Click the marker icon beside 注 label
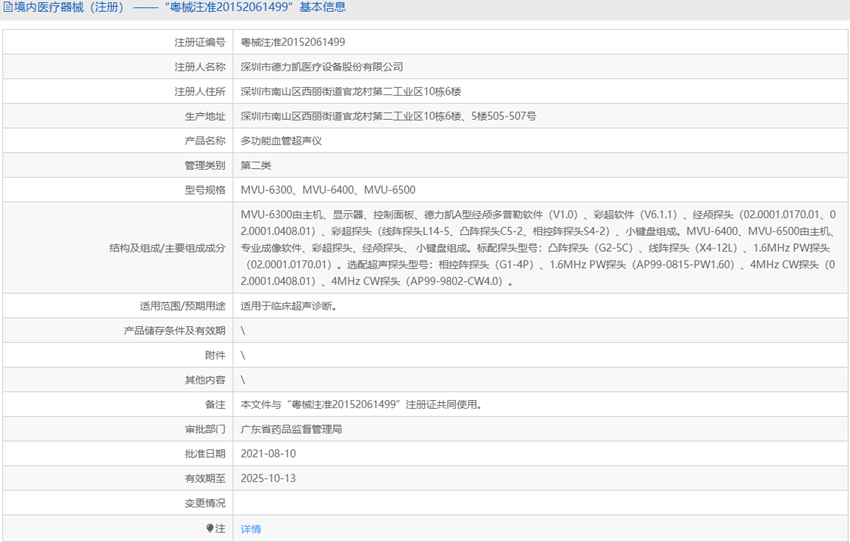 pyautogui.click(x=210, y=528)
